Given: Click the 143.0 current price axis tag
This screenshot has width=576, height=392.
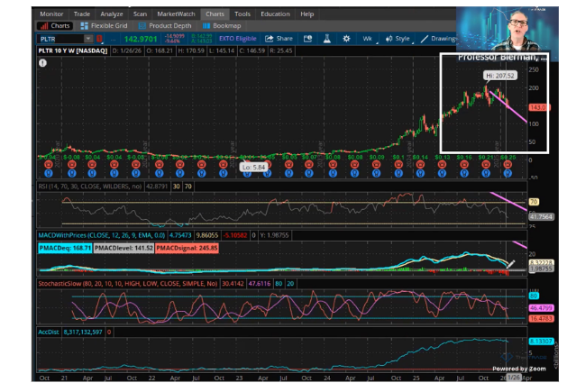Looking at the screenshot, I should (538, 107).
